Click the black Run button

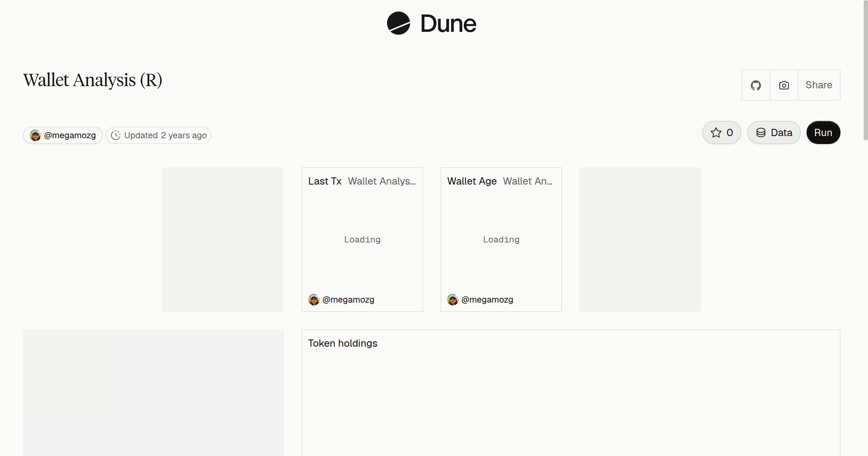823,132
